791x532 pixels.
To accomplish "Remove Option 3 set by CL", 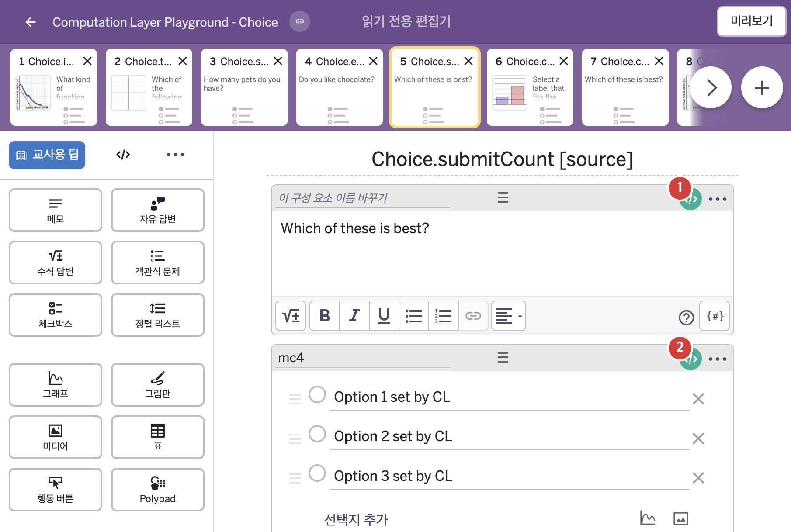I will [698, 478].
